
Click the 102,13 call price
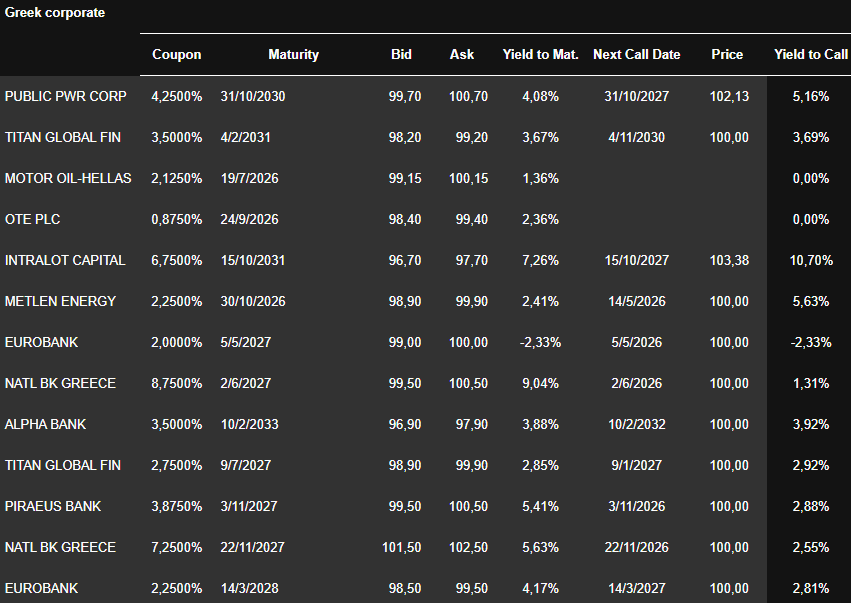pos(729,96)
